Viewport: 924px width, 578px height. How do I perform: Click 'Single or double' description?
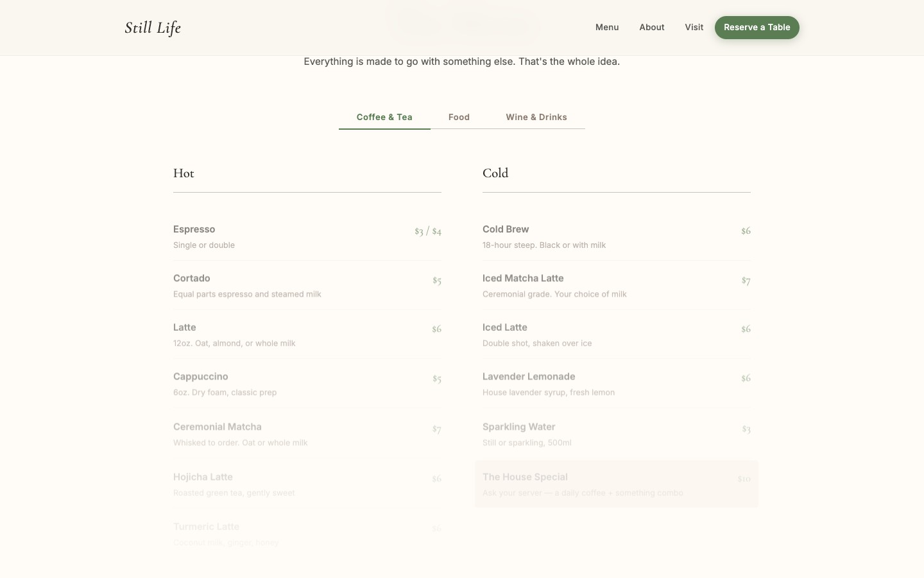point(204,245)
